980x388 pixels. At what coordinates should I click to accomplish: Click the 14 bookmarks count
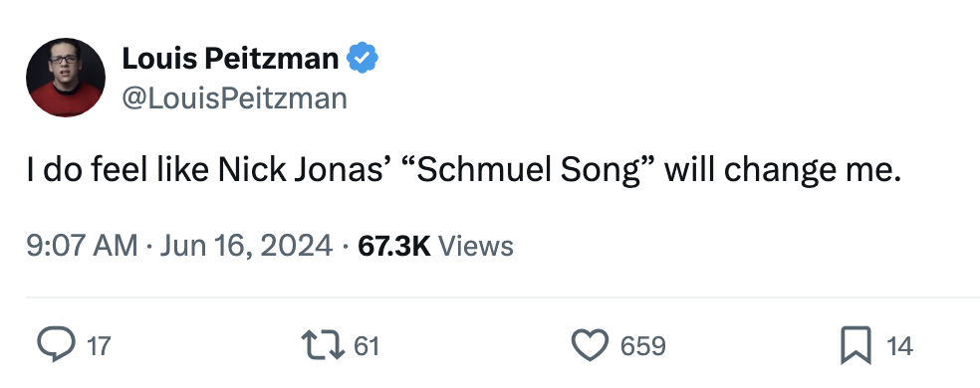point(900,345)
